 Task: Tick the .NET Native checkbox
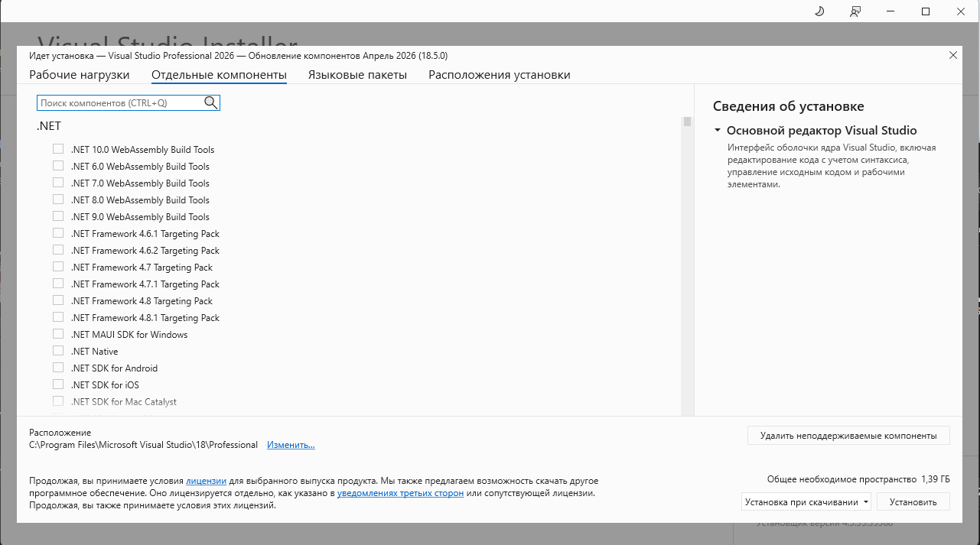coord(58,351)
